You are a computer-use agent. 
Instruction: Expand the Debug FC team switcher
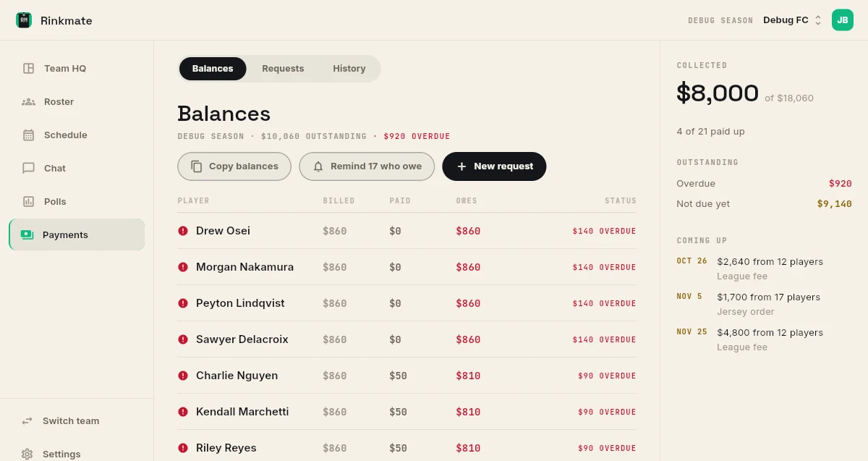tap(792, 20)
